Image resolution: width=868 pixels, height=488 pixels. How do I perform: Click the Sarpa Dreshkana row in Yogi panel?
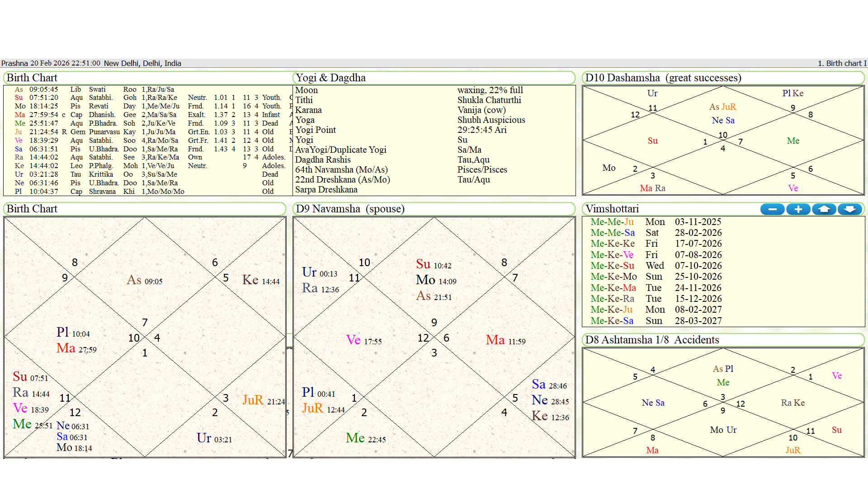pyautogui.click(x=326, y=190)
